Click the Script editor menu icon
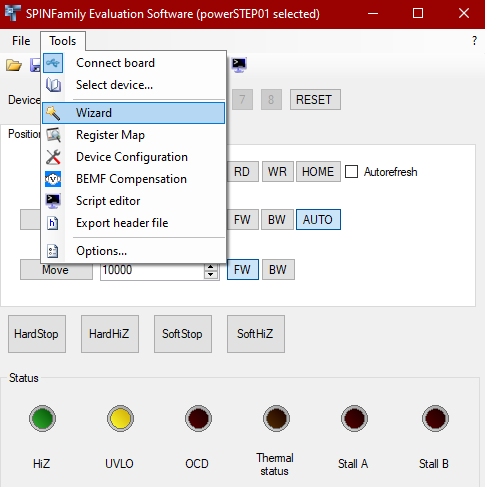 coord(53,201)
